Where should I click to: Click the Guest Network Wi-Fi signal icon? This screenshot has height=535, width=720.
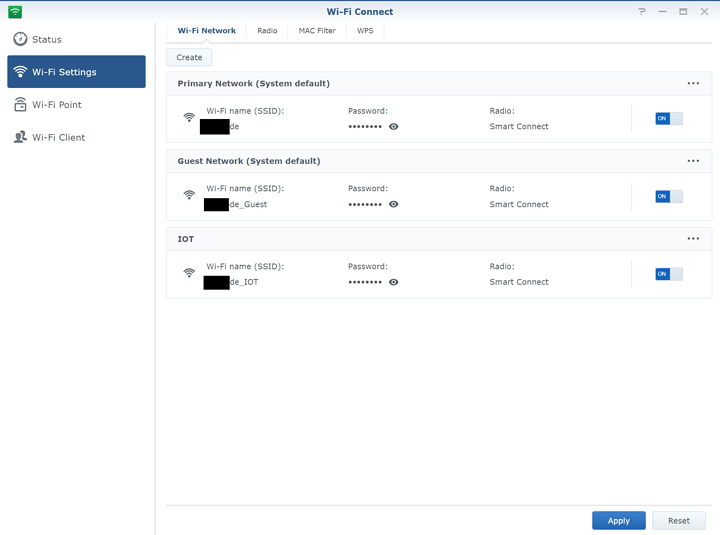189,196
